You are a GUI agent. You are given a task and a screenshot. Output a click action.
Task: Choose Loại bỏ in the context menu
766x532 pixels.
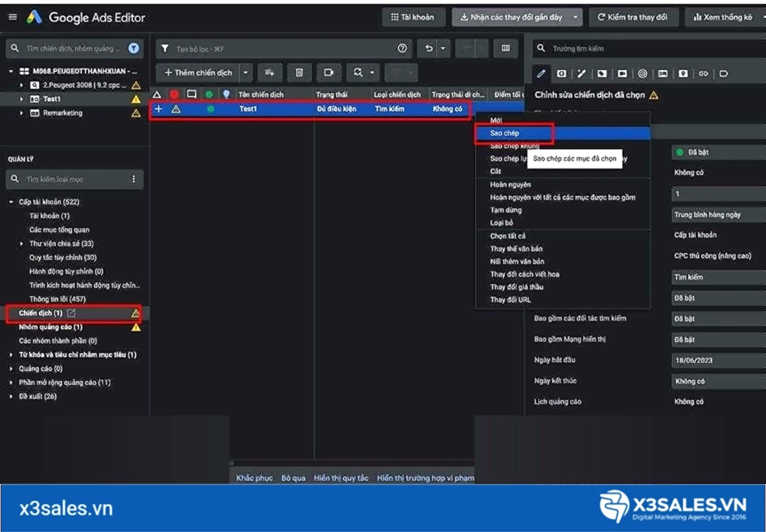coord(563,223)
